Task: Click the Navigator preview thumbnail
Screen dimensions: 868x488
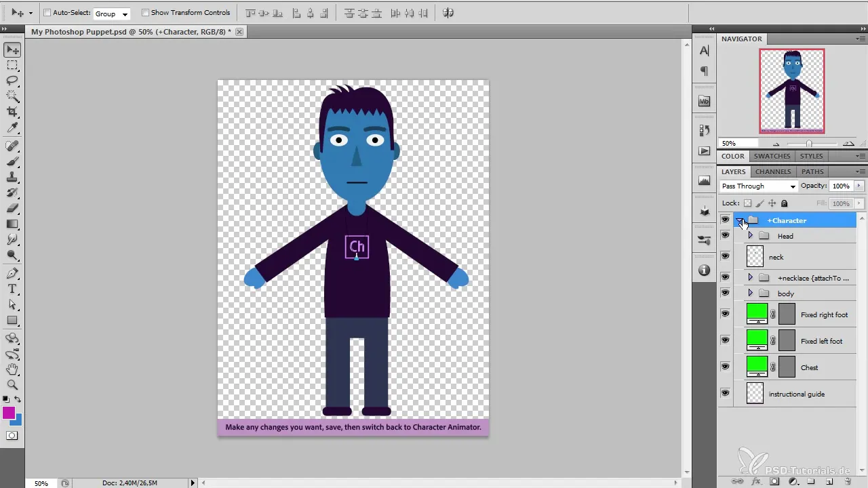Action: coord(791,91)
